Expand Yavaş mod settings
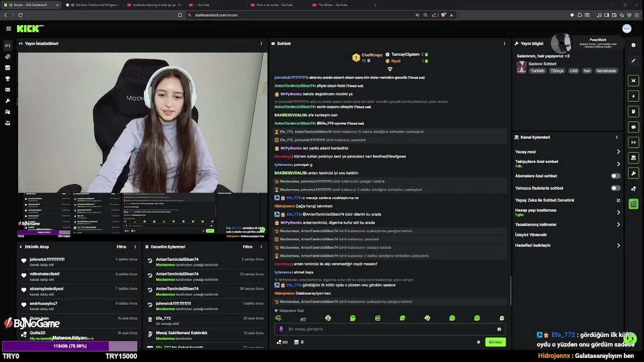644x362 pixels. click(618, 152)
